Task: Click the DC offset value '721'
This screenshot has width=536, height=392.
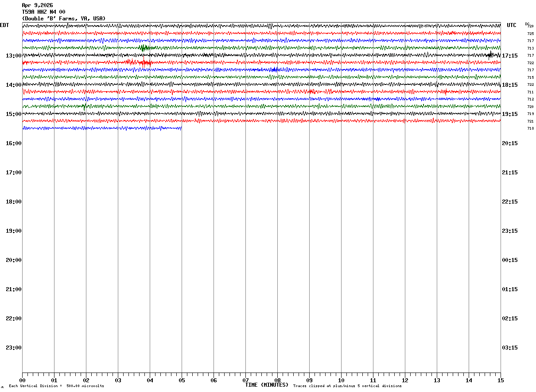Action: click(530, 121)
